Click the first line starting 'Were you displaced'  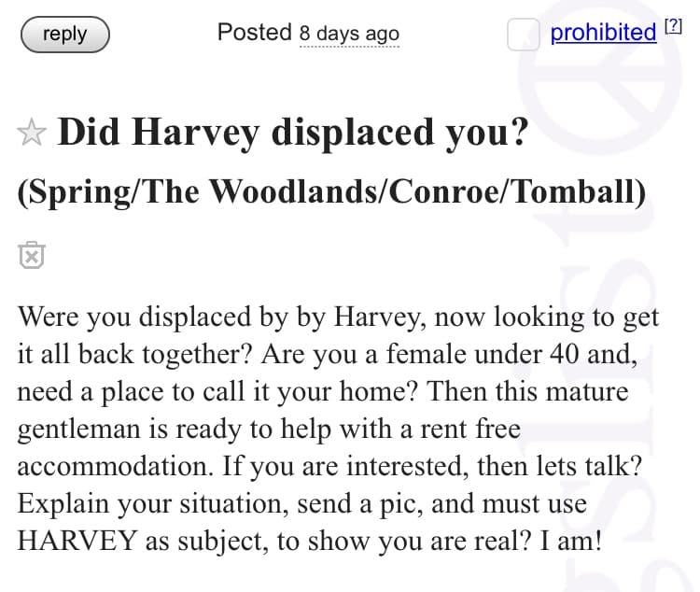pyautogui.click(x=338, y=317)
